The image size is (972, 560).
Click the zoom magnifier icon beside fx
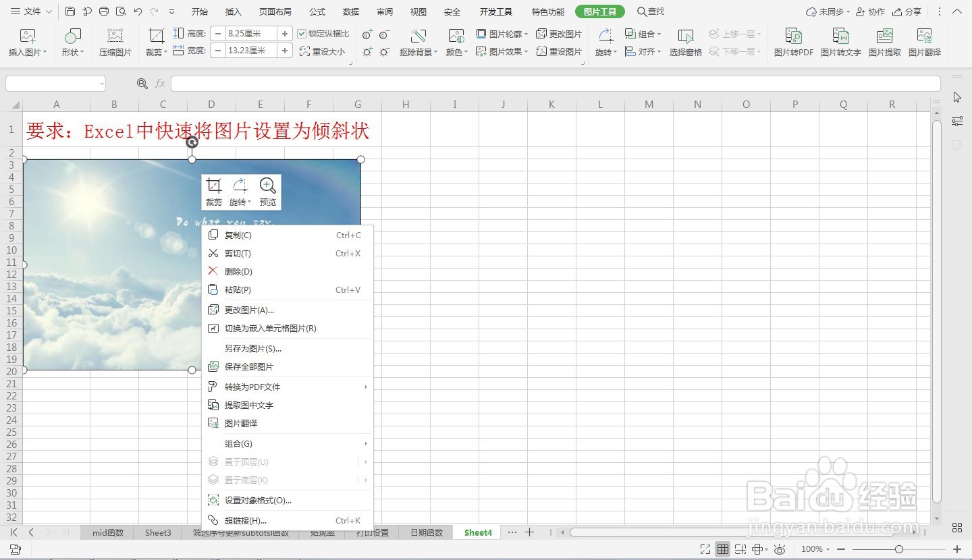142,84
